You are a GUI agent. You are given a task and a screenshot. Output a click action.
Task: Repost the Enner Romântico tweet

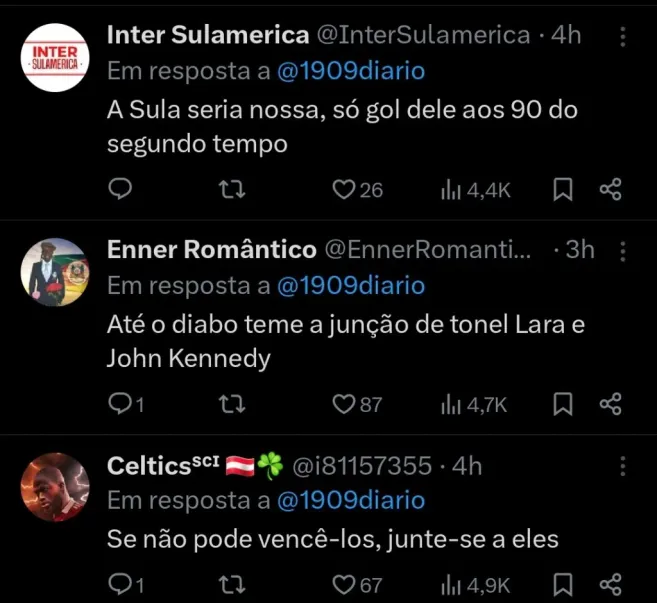[x=232, y=404]
